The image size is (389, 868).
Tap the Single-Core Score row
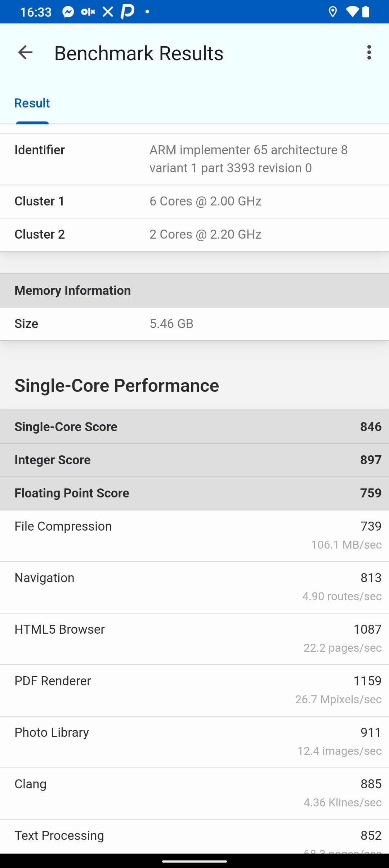(x=194, y=427)
